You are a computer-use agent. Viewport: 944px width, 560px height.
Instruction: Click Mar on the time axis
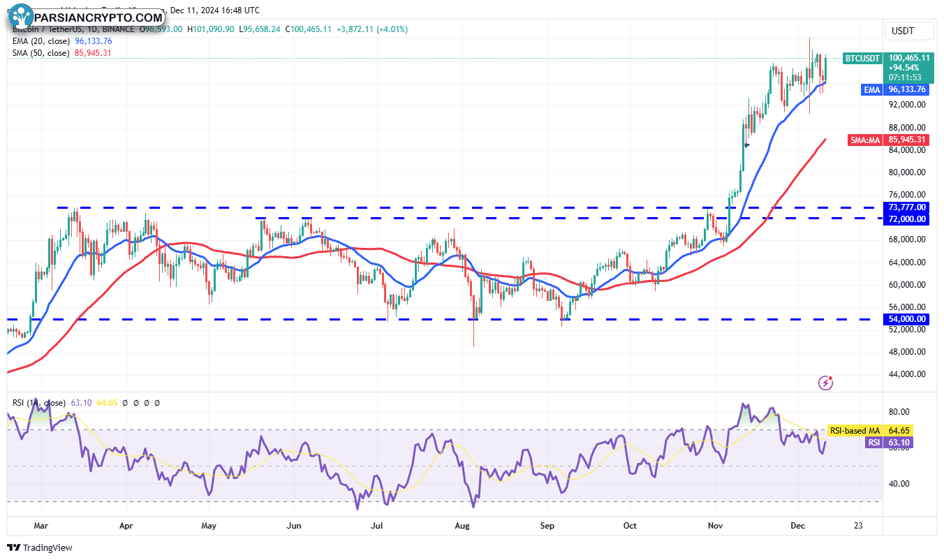point(40,526)
